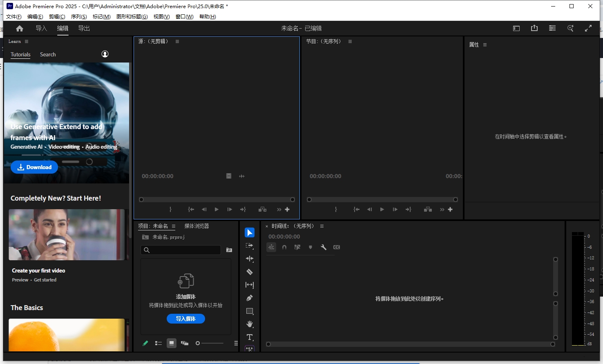The image size is (603, 364).
Task: Click the project search field
Action: (181, 250)
